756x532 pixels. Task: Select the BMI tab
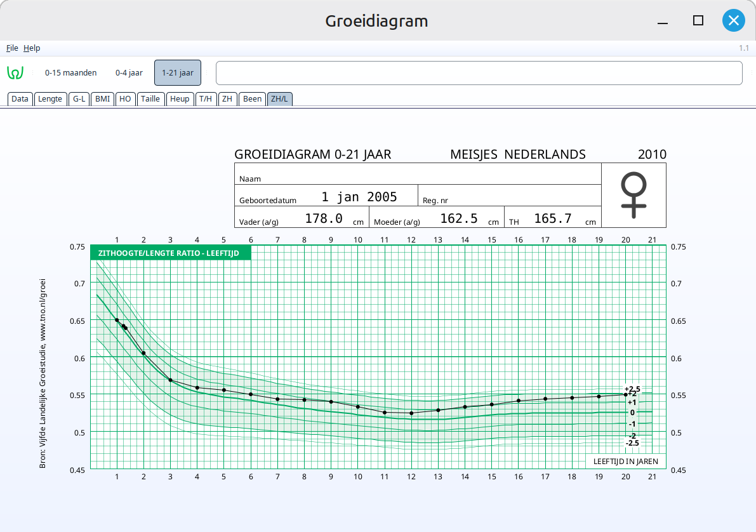pos(102,99)
